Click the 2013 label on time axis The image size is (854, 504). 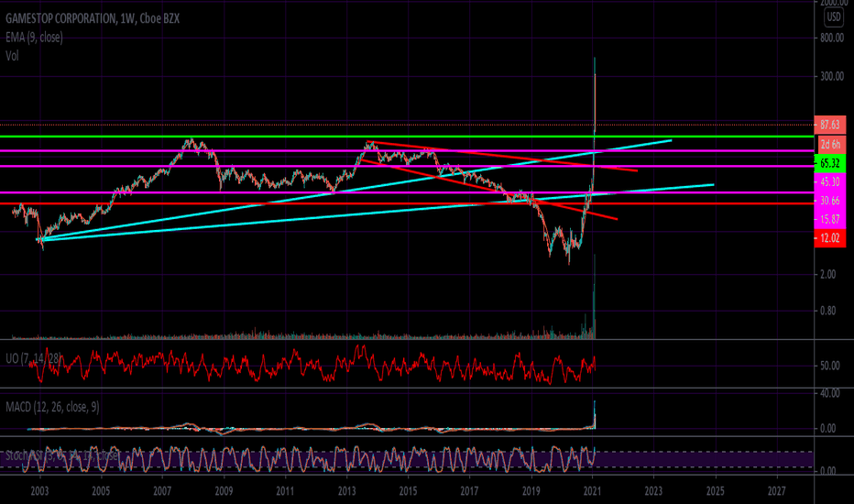coord(347,491)
